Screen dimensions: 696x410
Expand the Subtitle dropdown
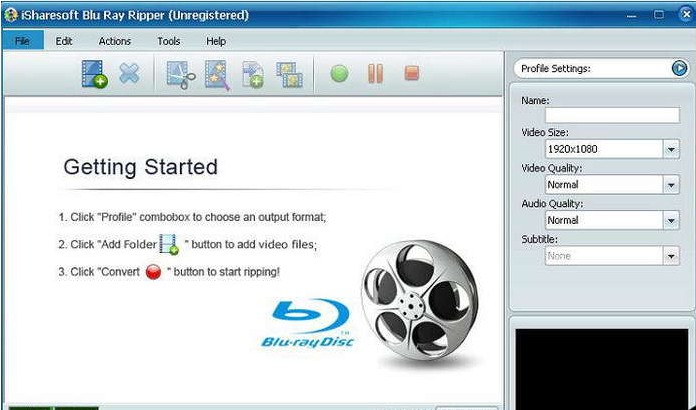click(x=671, y=256)
